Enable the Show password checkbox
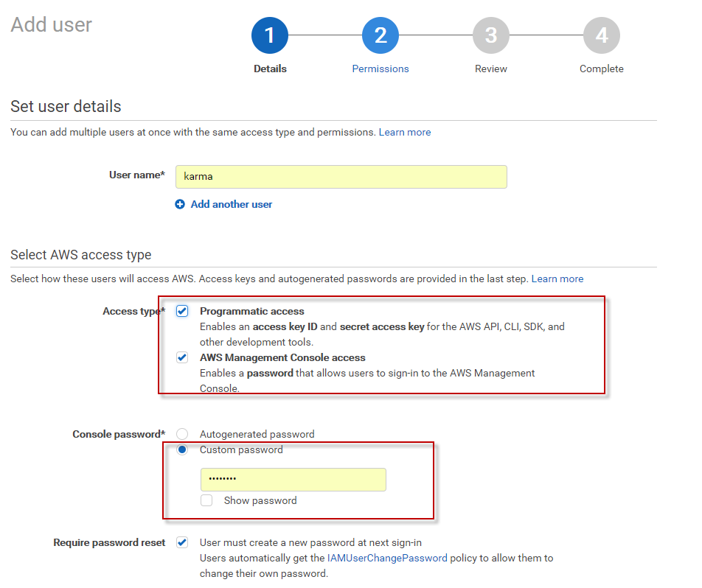The height and width of the screenshot is (588, 702). point(207,500)
